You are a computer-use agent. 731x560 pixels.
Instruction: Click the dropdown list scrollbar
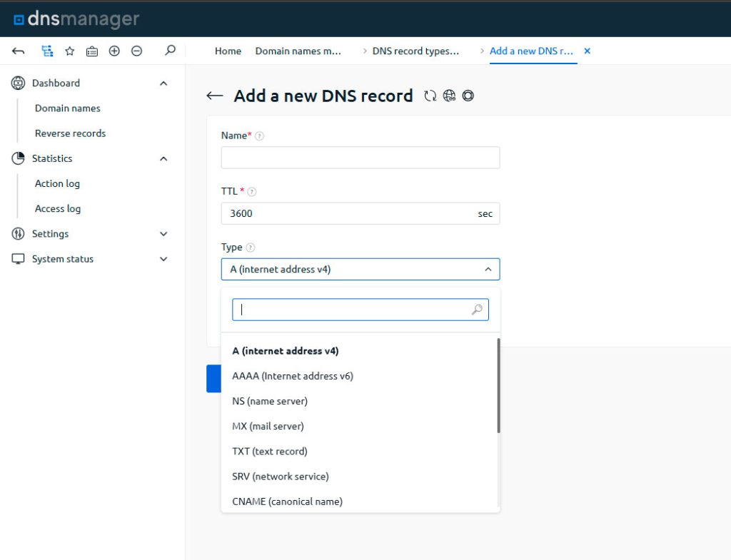(498, 385)
